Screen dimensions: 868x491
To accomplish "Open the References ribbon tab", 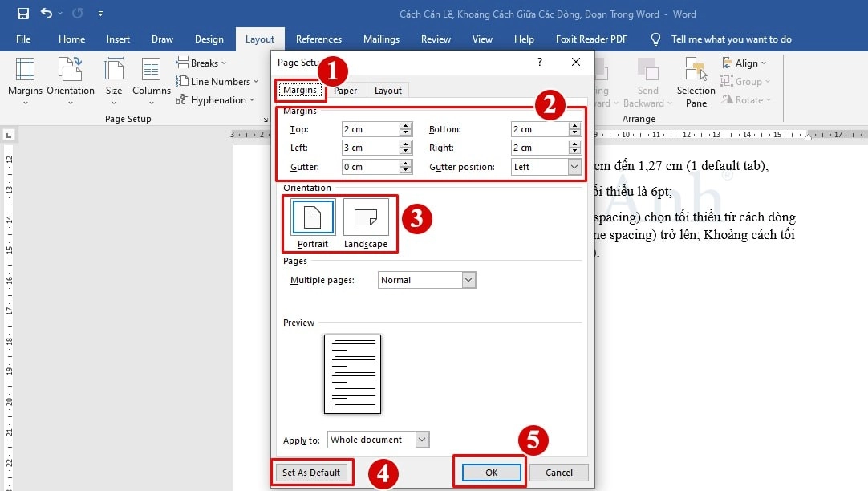I will click(x=319, y=39).
